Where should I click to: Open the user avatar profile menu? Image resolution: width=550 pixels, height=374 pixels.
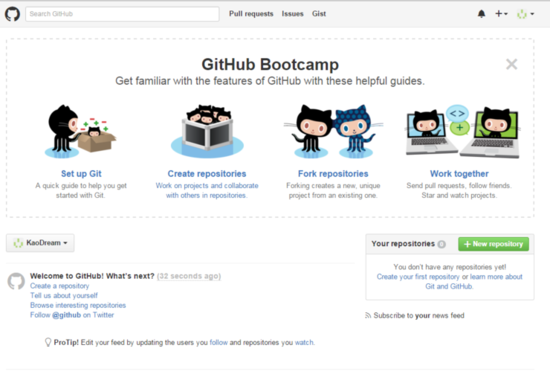coord(525,14)
